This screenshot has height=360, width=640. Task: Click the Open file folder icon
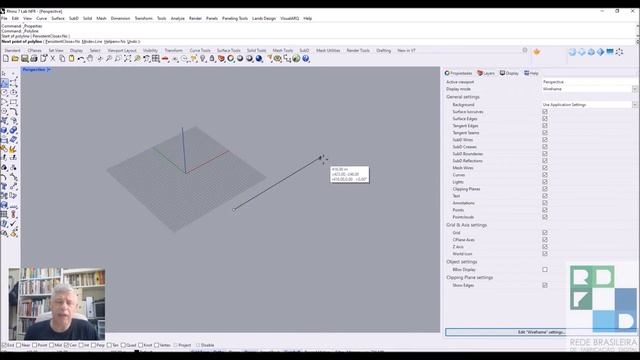(x=15, y=59)
